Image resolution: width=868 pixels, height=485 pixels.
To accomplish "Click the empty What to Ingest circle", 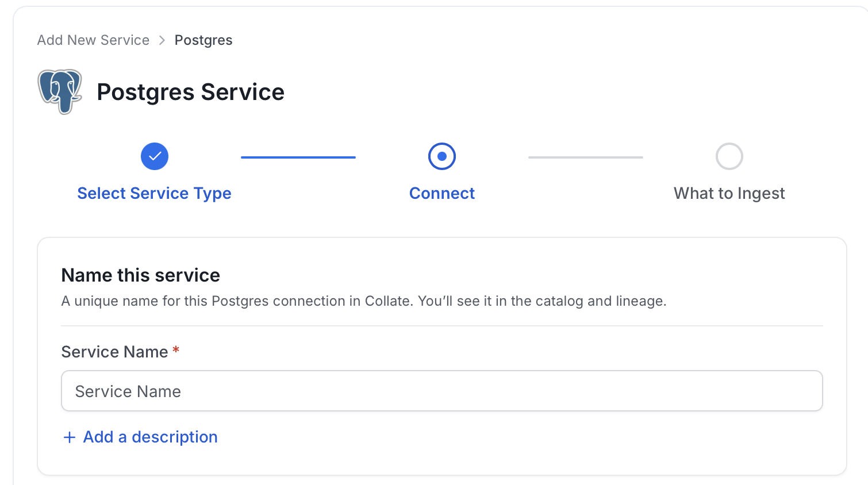I will 729,156.
